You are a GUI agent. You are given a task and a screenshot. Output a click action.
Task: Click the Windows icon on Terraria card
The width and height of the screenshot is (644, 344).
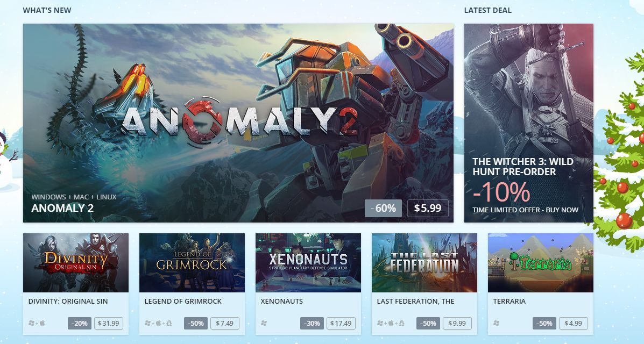pyautogui.click(x=496, y=323)
